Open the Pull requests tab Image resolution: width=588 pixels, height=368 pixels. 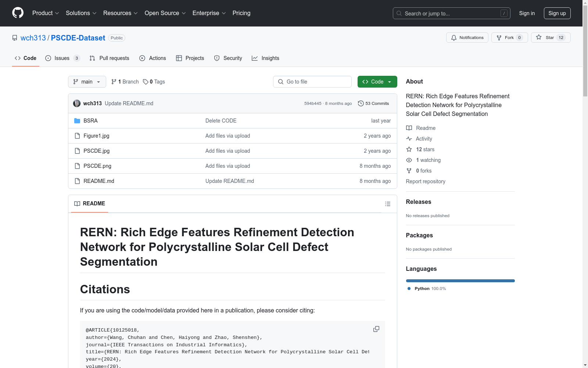pyautogui.click(x=110, y=58)
